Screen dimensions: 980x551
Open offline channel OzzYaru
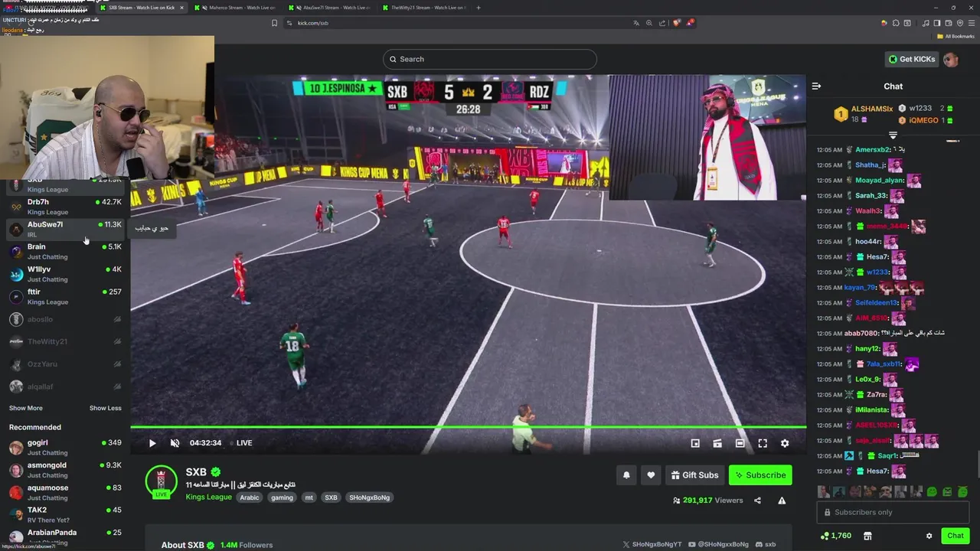pos(65,364)
